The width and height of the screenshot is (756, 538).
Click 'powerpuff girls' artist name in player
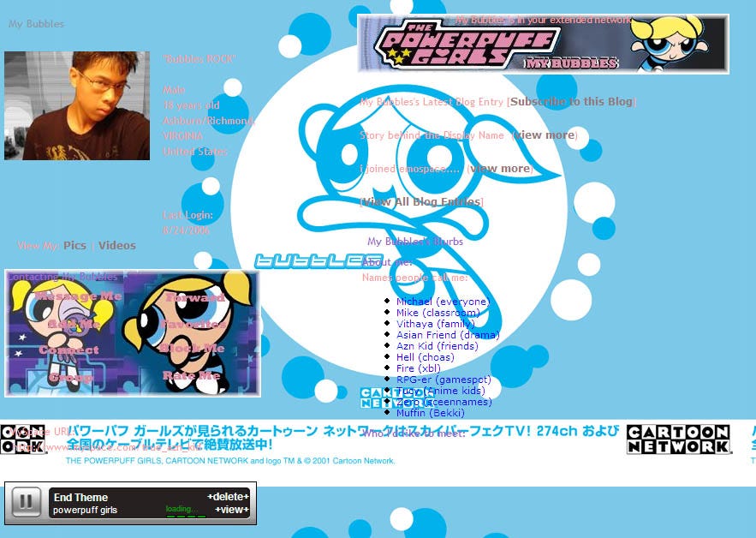coord(85,510)
